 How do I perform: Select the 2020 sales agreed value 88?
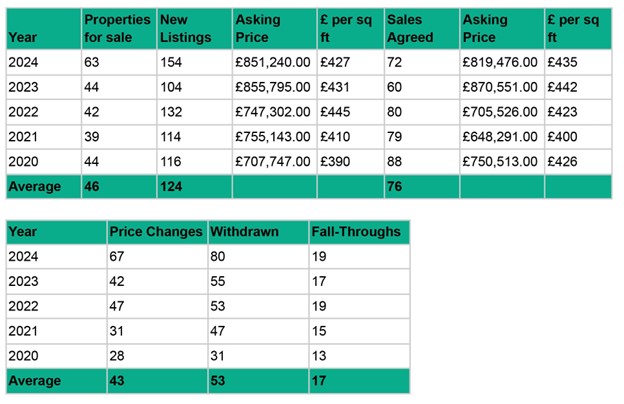[x=396, y=162]
